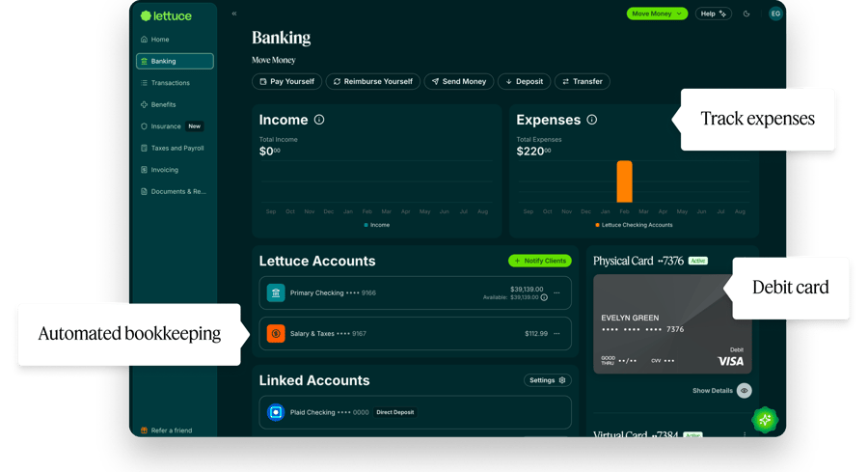This screenshot has width=868, height=472.
Task: Click the Physical Card Active badge
Action: point(698,261)
